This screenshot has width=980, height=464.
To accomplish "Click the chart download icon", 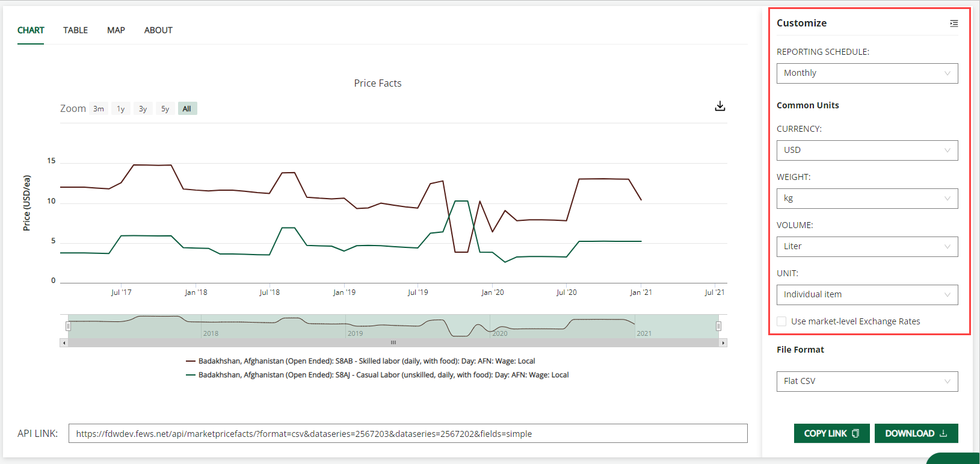I will 720,107.
